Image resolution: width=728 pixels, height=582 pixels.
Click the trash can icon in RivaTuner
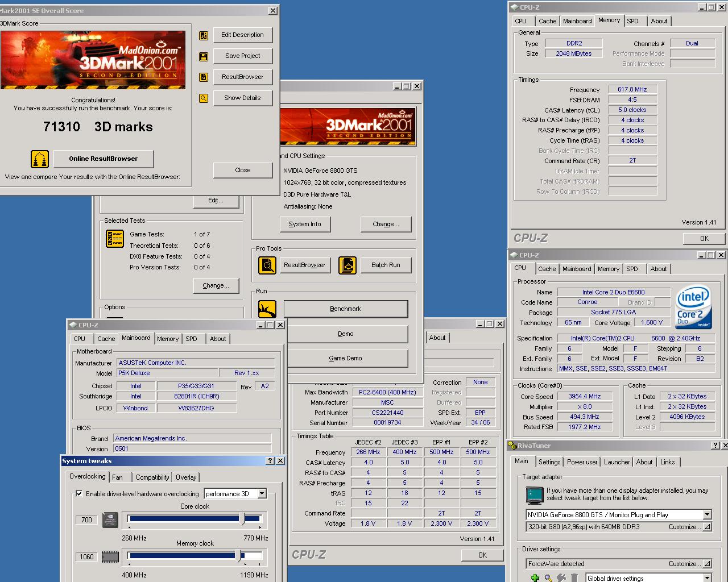click(574, 578)
